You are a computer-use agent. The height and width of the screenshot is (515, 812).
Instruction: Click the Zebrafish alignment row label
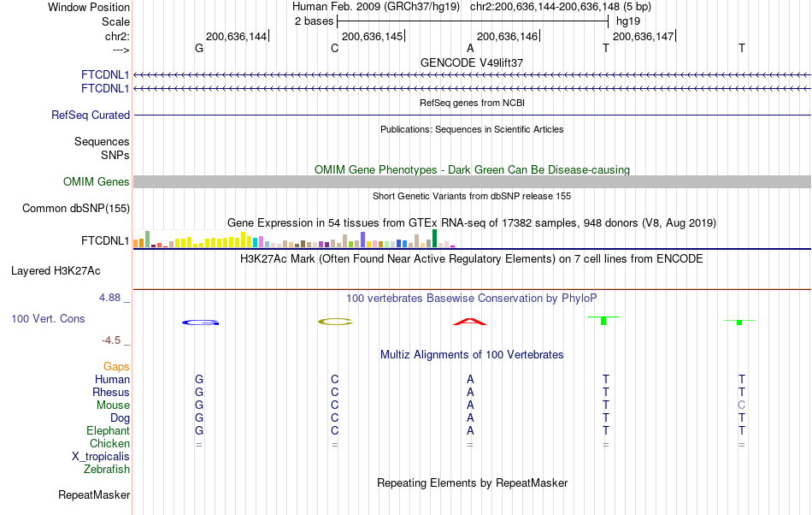pyautogui.click(x=107, y=470)
